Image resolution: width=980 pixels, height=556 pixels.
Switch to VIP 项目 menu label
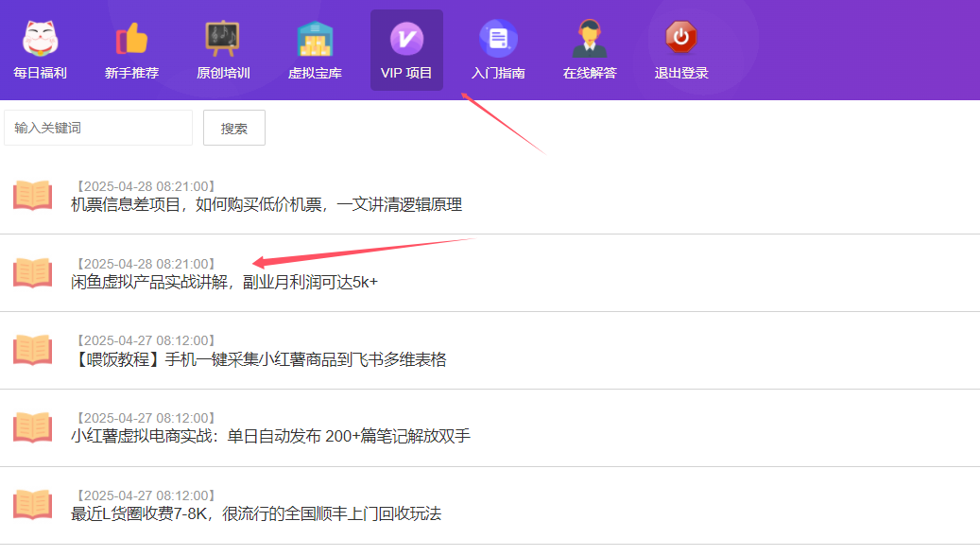point(406,73)
